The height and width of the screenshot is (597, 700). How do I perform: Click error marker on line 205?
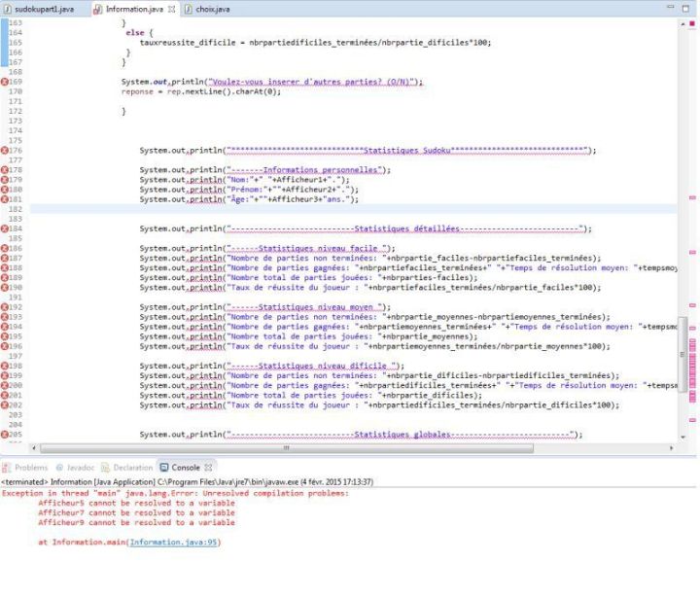[5, 434]
